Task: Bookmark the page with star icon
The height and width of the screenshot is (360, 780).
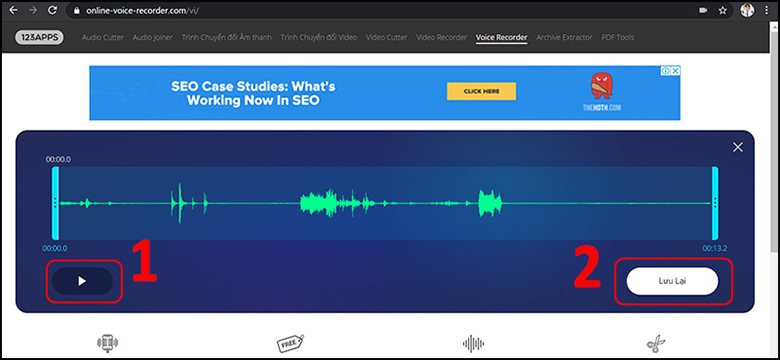Action: point(723,10)
